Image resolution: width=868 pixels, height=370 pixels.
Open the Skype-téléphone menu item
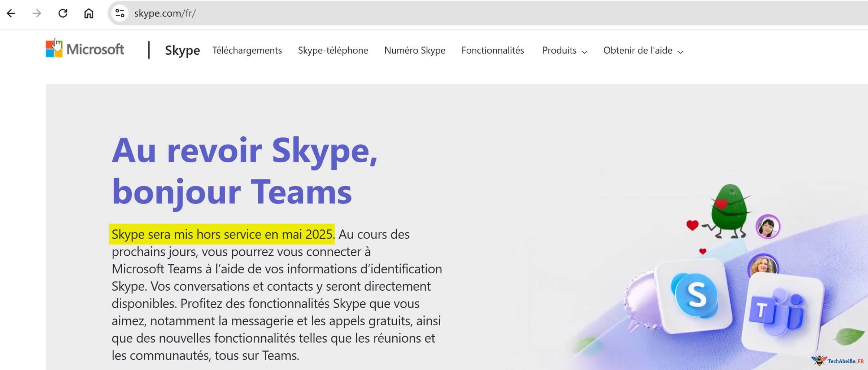tap(333, 50)
